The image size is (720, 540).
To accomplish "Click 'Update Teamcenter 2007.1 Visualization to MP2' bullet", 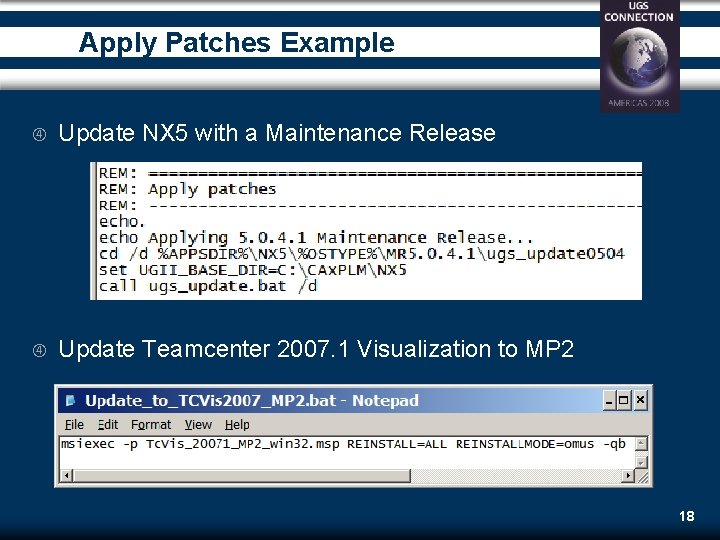I will point(316,349).
